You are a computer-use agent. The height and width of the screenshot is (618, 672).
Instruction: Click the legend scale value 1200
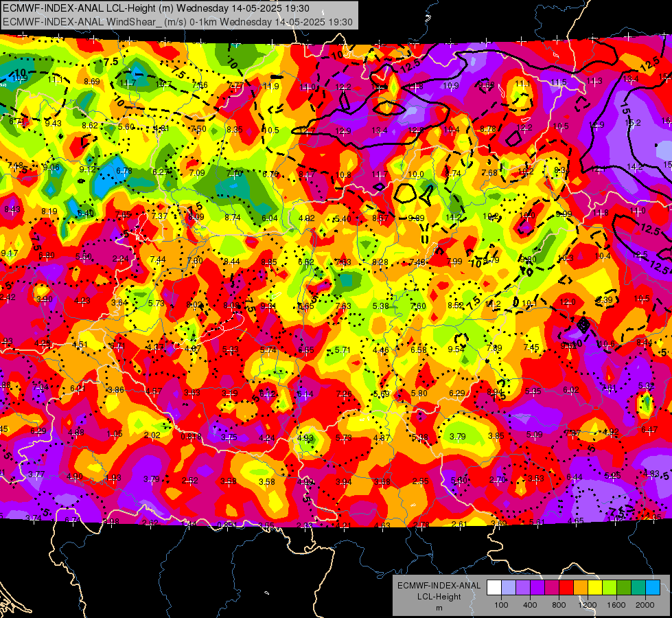click(x=588, y=605)
